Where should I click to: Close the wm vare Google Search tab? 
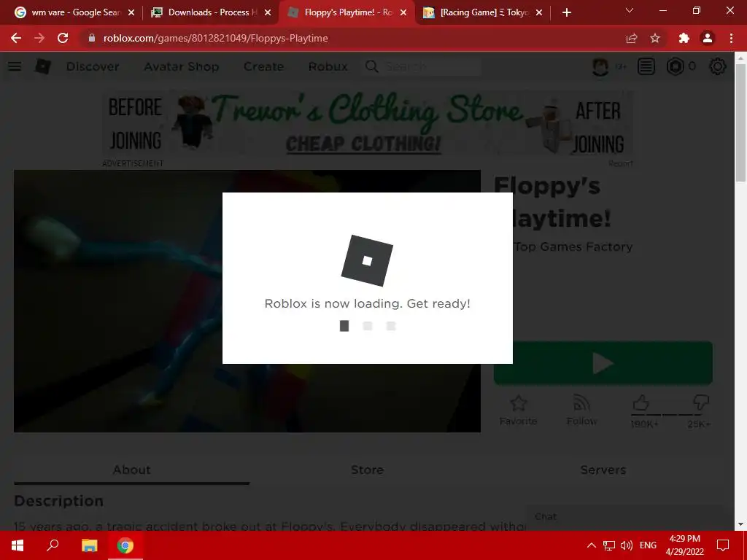tap(131, 12)
